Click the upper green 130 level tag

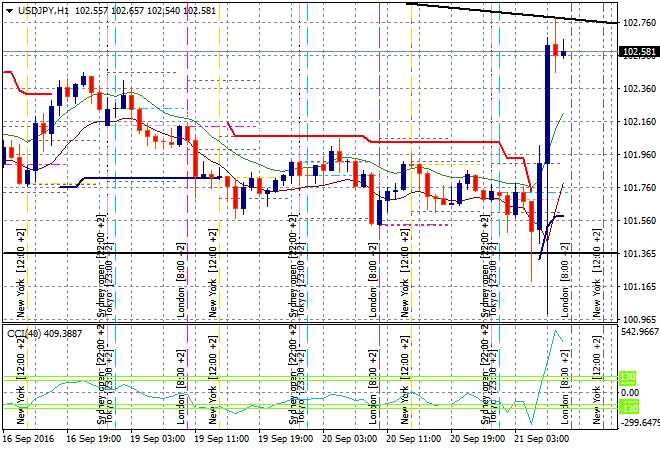629,377
